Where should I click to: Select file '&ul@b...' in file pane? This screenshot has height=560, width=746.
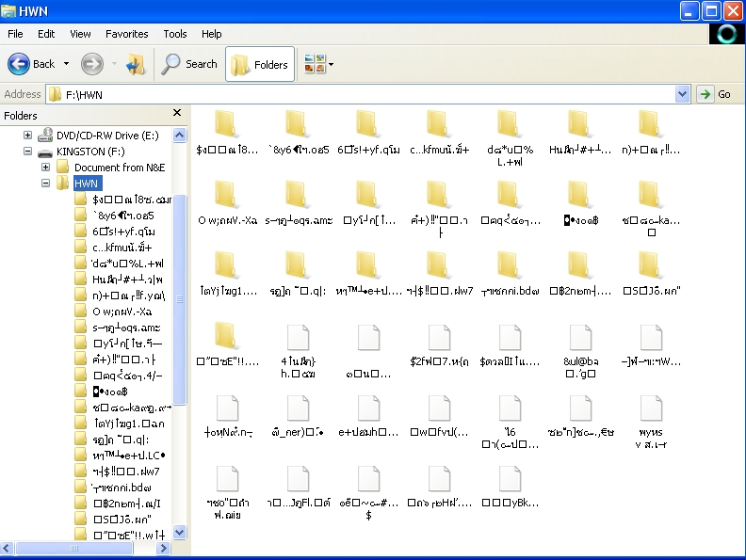click(580, 351)
